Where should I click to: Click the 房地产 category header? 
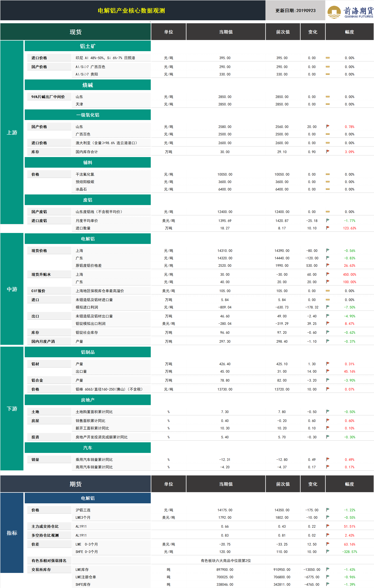[x=88, y=400]
